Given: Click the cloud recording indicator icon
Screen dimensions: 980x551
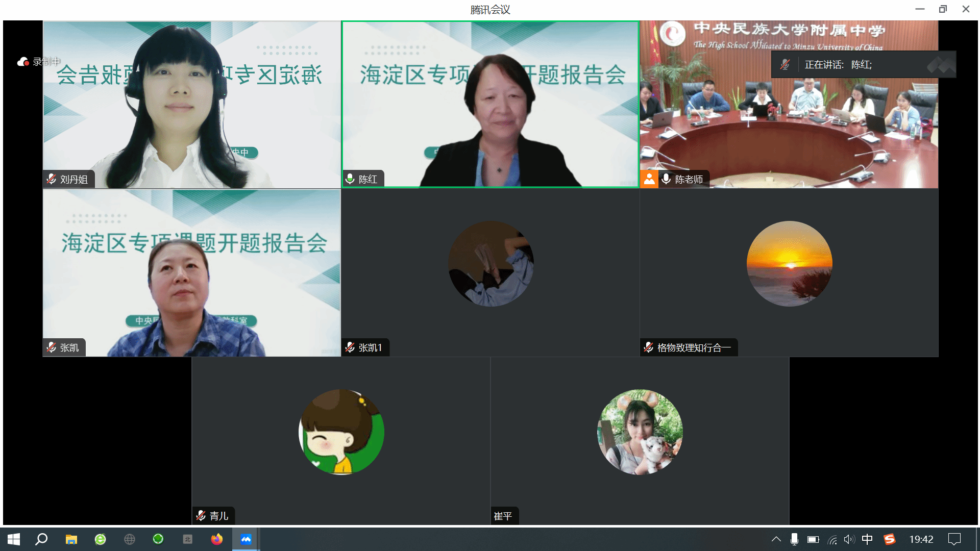Looking at the screenshot, I should coord(23,62).
